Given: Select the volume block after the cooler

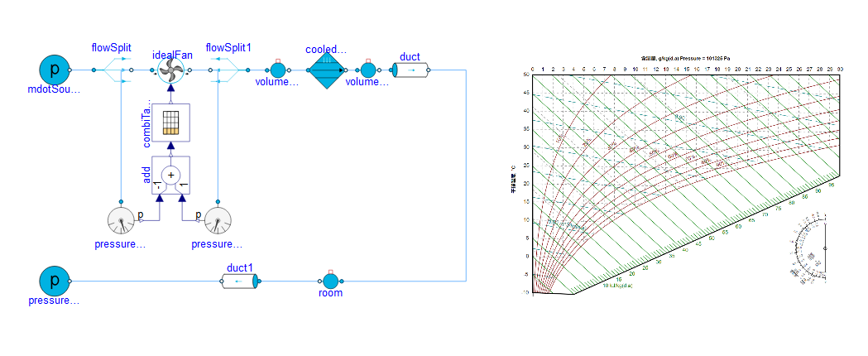Looking at the screenshot, I should point(367,71).
